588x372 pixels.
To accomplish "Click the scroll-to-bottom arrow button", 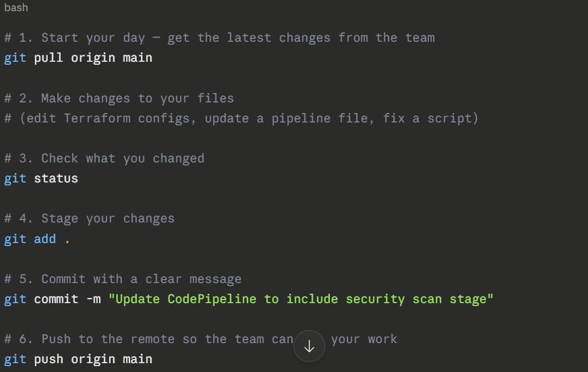I will 309,347.
